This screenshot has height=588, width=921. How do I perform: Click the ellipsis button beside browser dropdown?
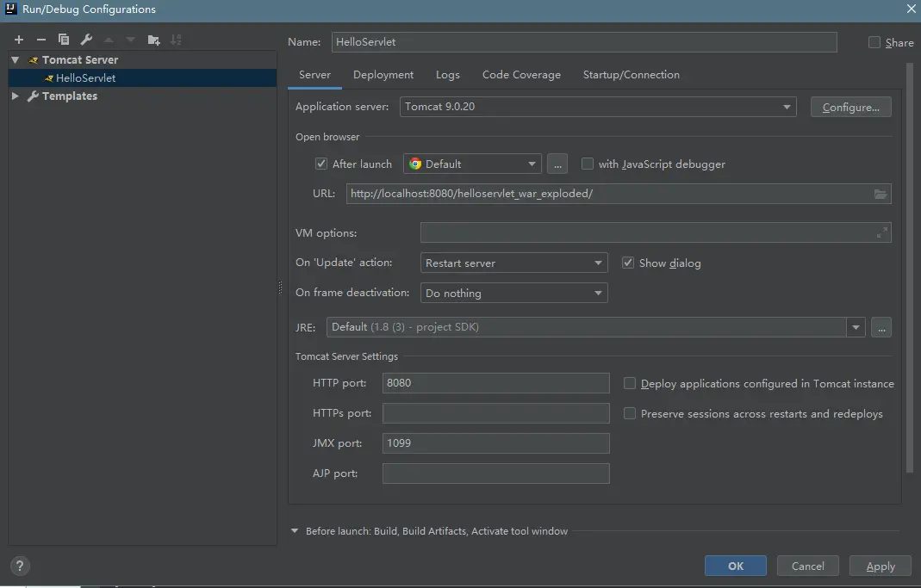pyautogui.click(x=557, y=164)
